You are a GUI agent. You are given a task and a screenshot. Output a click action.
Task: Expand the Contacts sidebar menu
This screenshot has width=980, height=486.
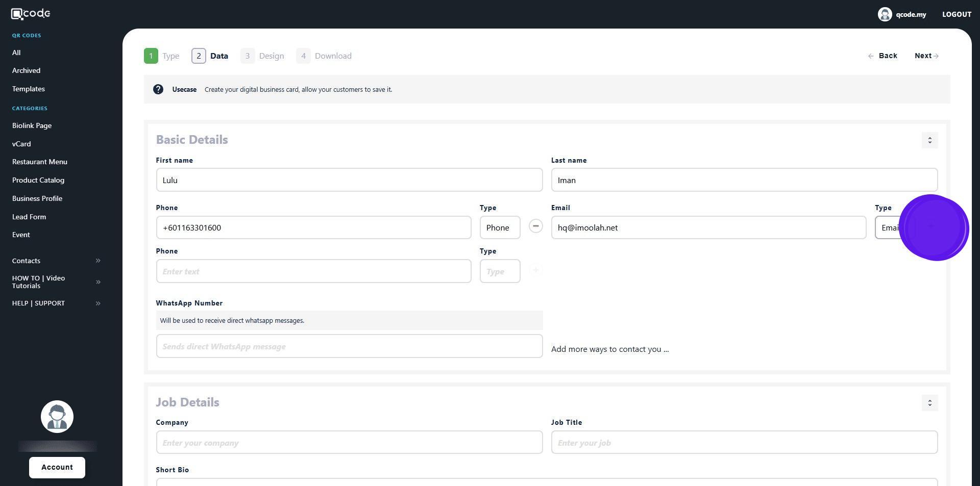tap(98, 261)
